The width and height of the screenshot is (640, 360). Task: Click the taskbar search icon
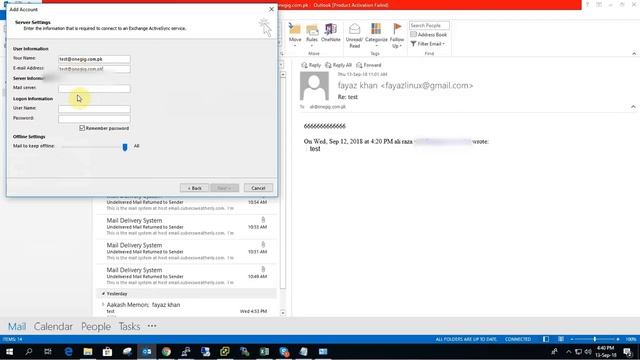[29, 351]
